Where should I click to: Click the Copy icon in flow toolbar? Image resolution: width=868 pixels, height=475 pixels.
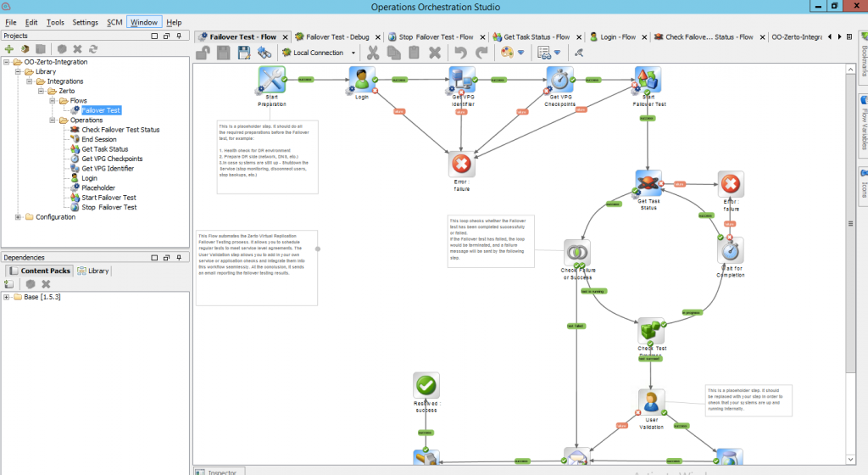click(393, 53)
